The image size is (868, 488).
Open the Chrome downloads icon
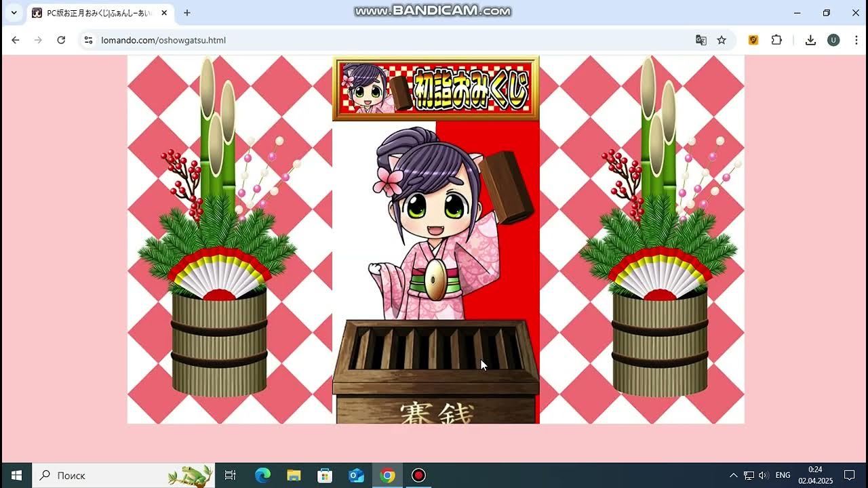(810, 40)
